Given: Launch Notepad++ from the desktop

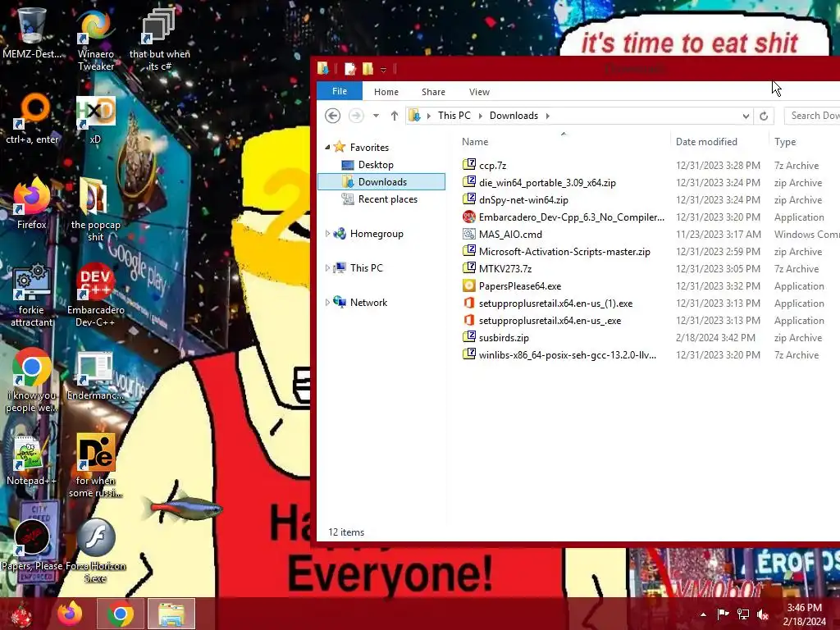Looking at the screenshot, I should pos(31,459).
